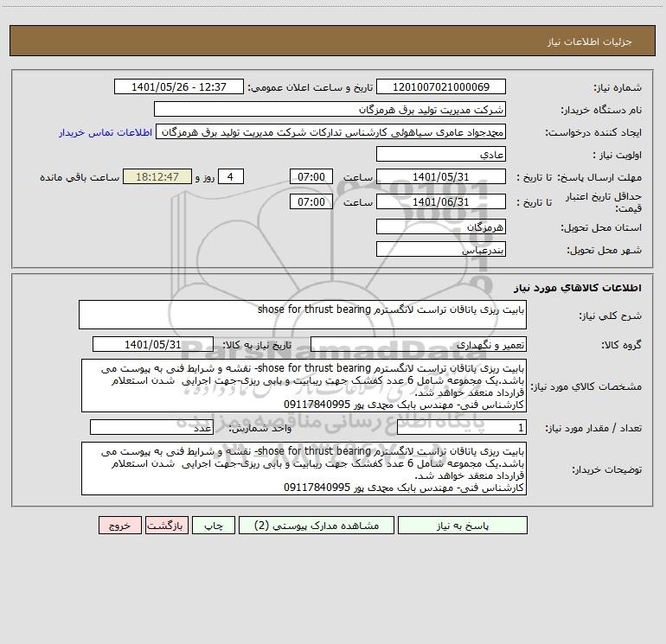Click the استان محل تحویل label
Viewport: 666px width, 644px height.
pos(601,228)
